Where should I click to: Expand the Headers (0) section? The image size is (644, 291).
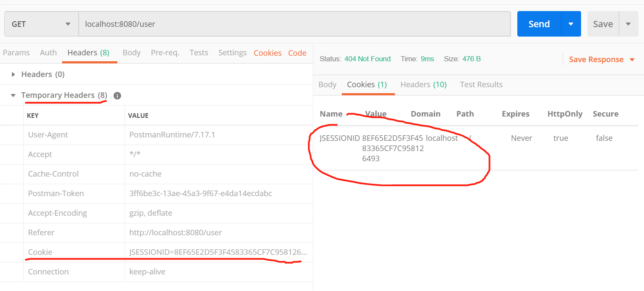coord(13,74)
